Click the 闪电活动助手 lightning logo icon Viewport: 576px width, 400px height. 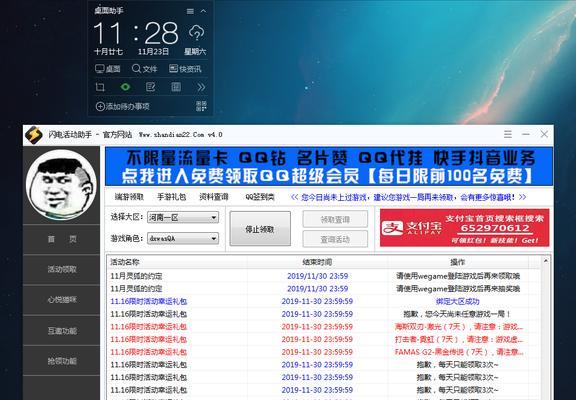[34, 135]
